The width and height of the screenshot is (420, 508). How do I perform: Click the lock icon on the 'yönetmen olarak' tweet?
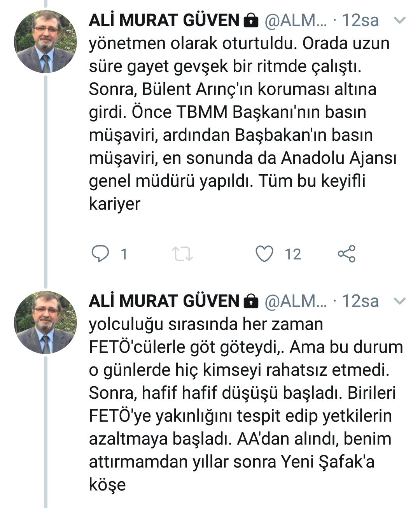point(251,21)
